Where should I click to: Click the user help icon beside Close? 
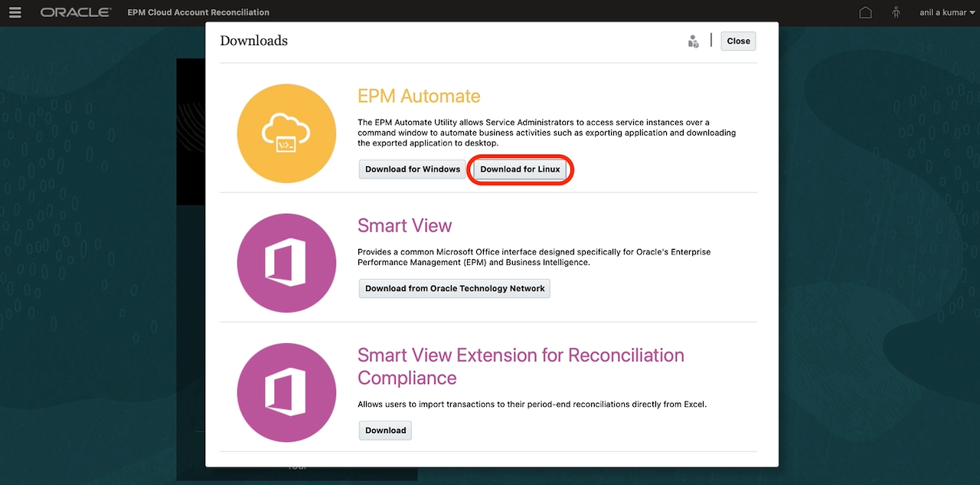click(x=693, y=41)
